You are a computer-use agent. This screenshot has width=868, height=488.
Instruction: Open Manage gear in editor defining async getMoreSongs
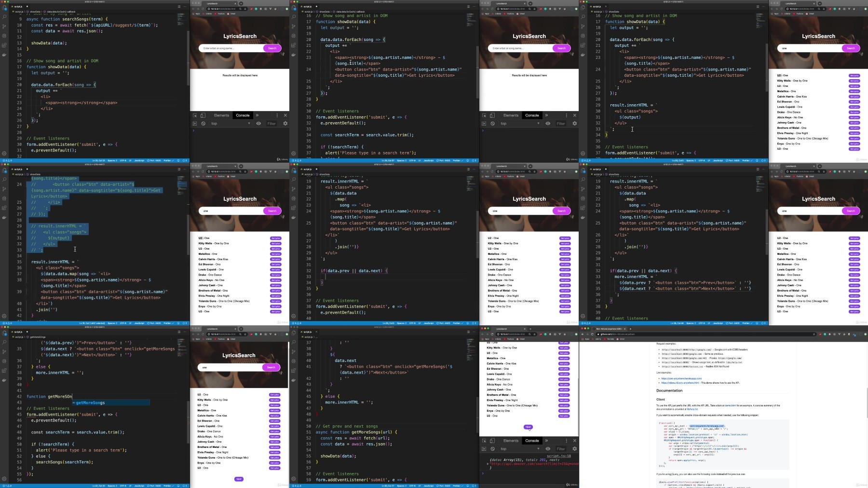coord(293,479)
